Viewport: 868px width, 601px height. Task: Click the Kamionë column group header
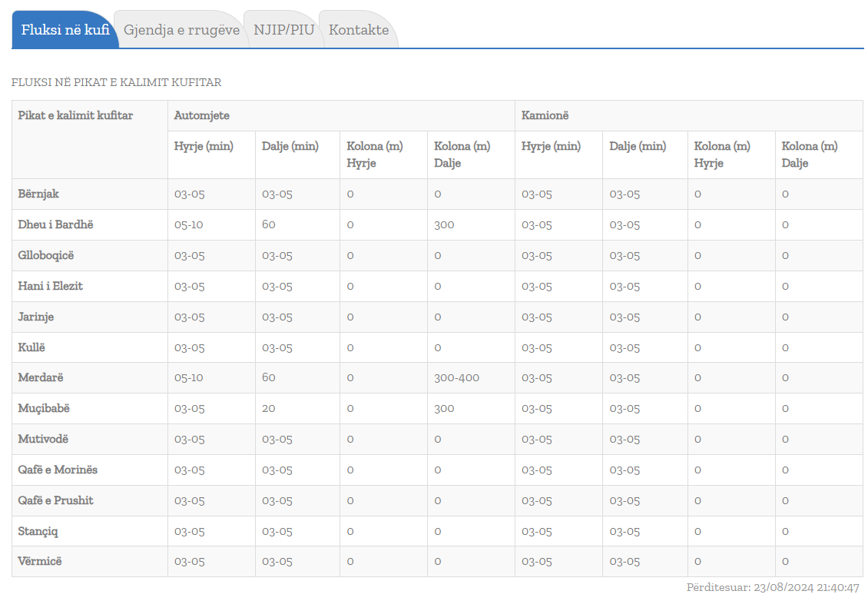pyautogui.click(x=545, y=115)
